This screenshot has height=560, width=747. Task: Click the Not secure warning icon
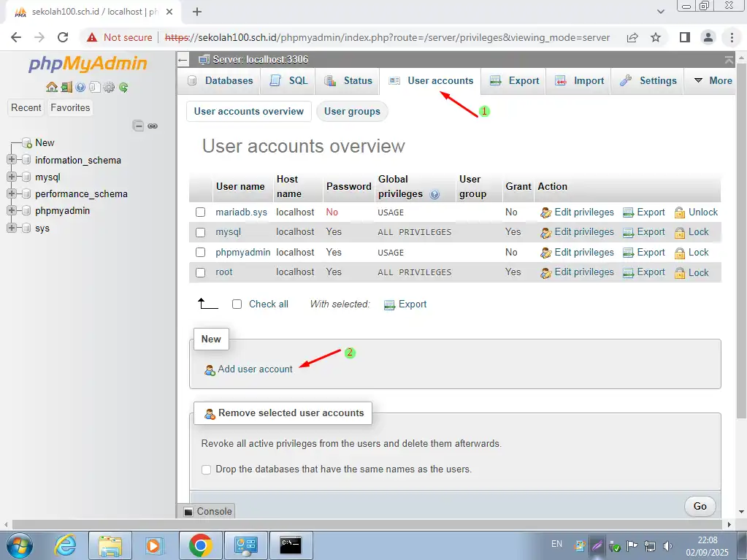(x=92, y=37)
